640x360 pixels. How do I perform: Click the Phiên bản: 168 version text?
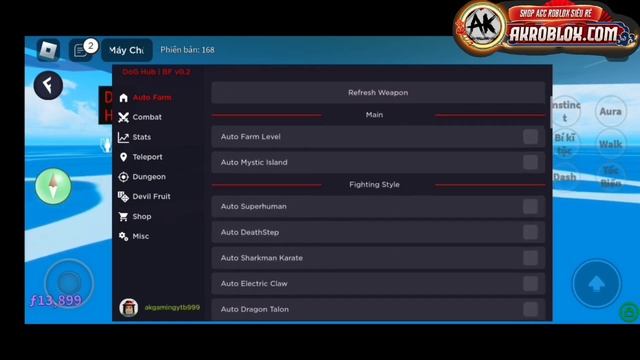point(187,50)
